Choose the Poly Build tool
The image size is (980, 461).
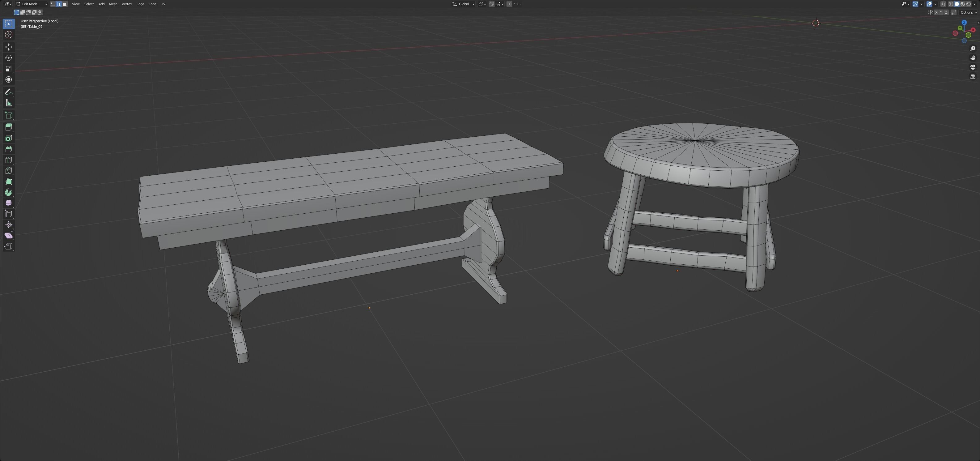(9, 181)
